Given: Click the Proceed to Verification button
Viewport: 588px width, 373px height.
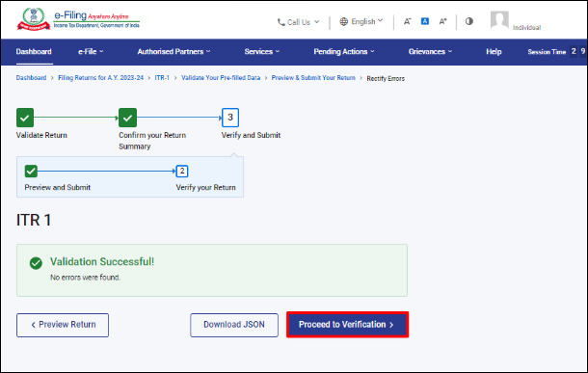Looking at the screenshot, I should tap(348, 325).
